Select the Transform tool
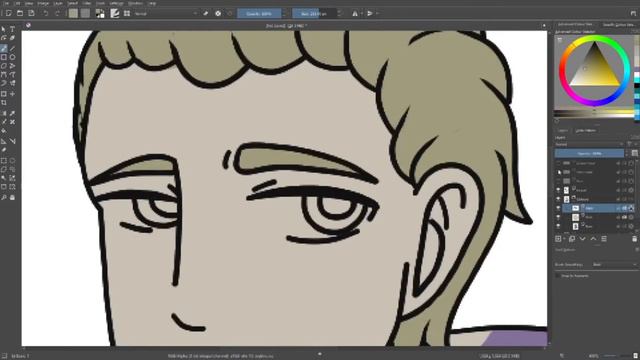 point(4,94)
